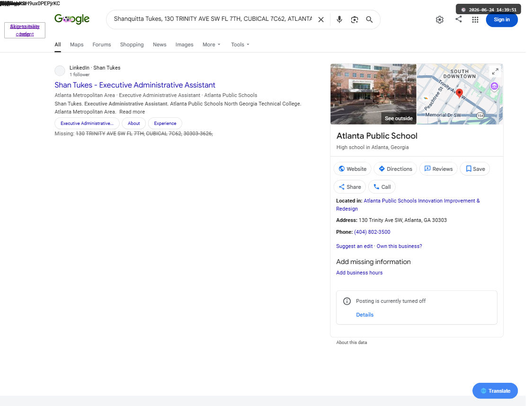Switch to the News tab

click(160, 44)
